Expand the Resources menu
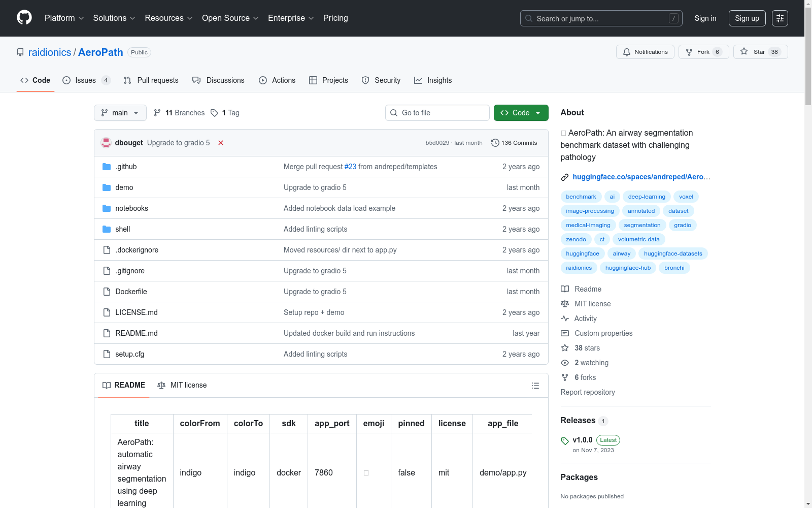Screen dimensions: 812x508 click(169, 18)
